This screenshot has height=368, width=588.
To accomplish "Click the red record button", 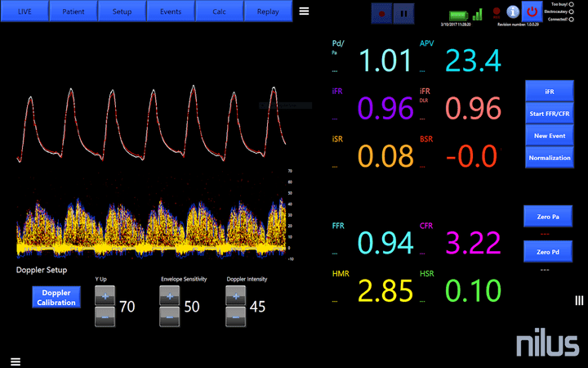I will coord(382,12).
